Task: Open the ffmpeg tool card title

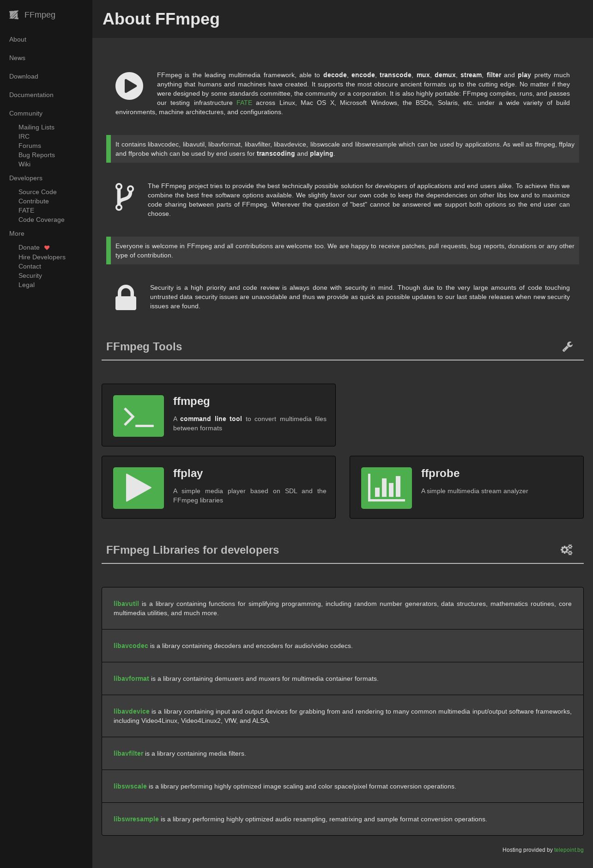Action: (x=191, y=401)
